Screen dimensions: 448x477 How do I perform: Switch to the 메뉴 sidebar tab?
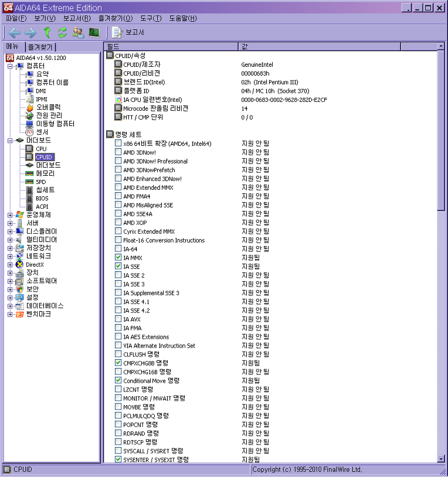[13, 46]
